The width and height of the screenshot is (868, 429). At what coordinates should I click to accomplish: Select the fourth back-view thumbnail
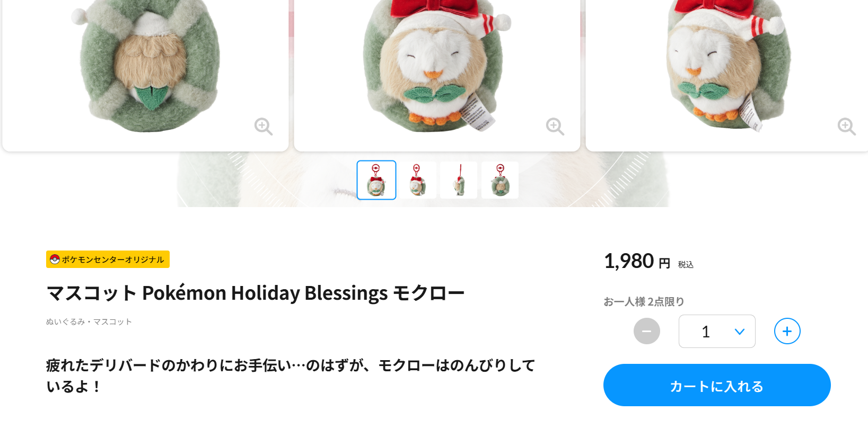tap(500, 180)
